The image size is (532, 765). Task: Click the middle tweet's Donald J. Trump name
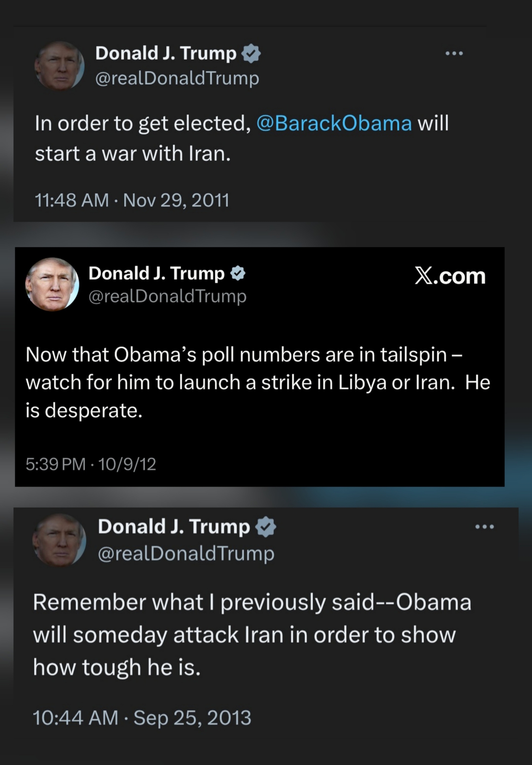click(x=157, y=273)
